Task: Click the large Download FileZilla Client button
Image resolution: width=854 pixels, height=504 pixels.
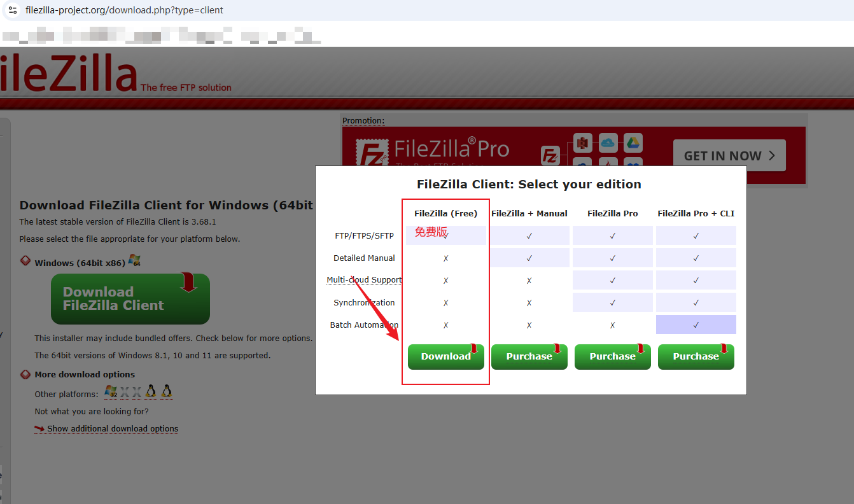Action: click(130, 299)
